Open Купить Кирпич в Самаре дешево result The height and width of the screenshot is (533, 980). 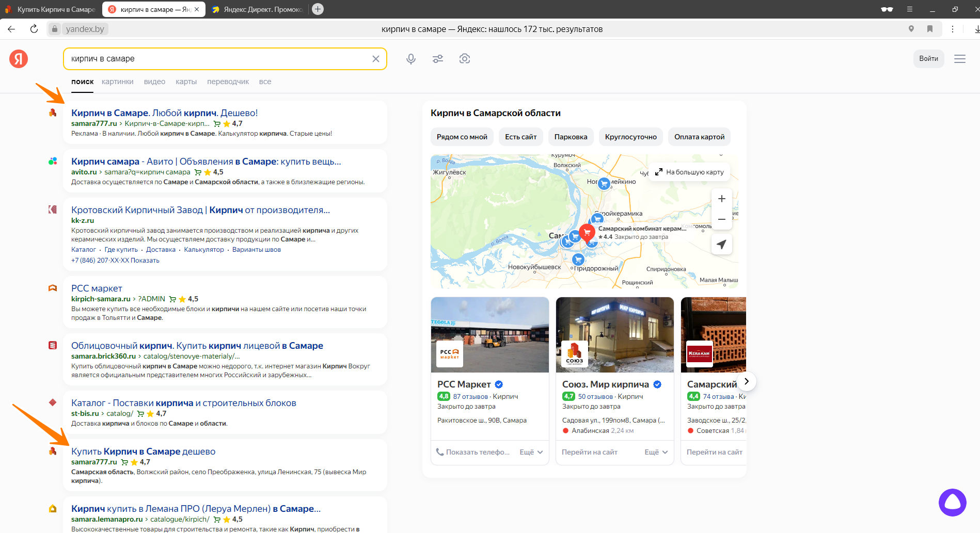point(143,451)
